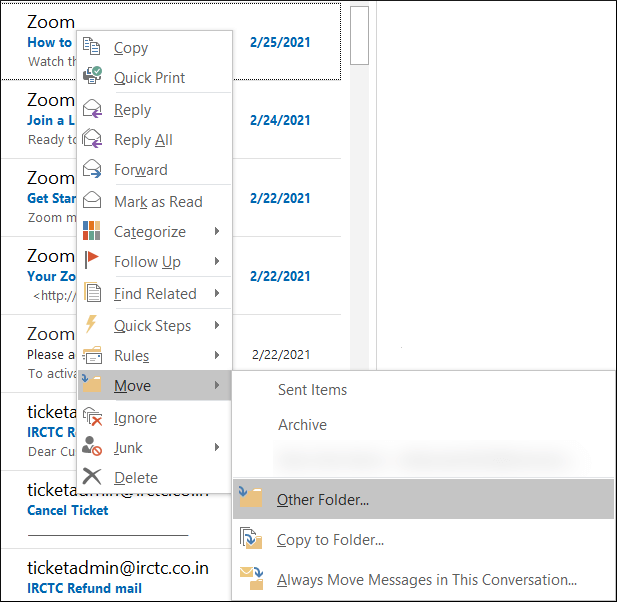Choose Reply All in the context menu
This screenshot has height=602, width=617.
pos(155,140)
